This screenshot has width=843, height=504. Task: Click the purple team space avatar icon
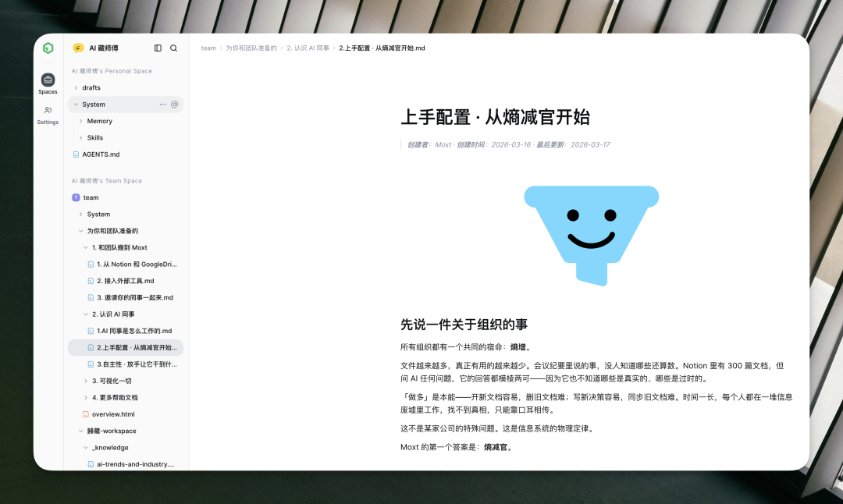click(76, 197)
